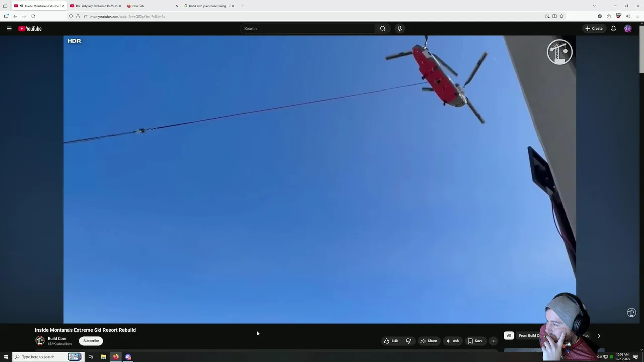This screenshot has height=362, width=644.
Task: Open Task View in taskbar
Action: click(91, 357)
